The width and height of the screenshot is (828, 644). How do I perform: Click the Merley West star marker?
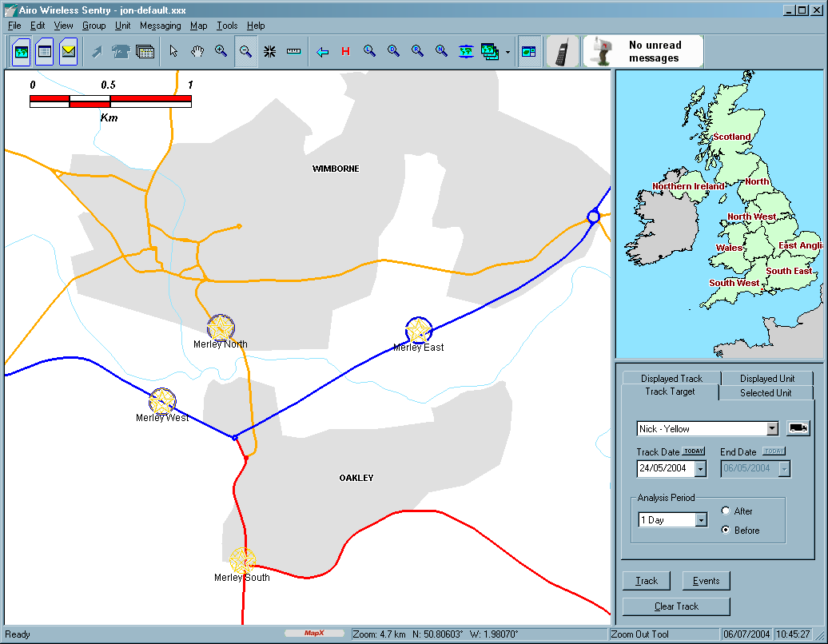click(162, 402)
